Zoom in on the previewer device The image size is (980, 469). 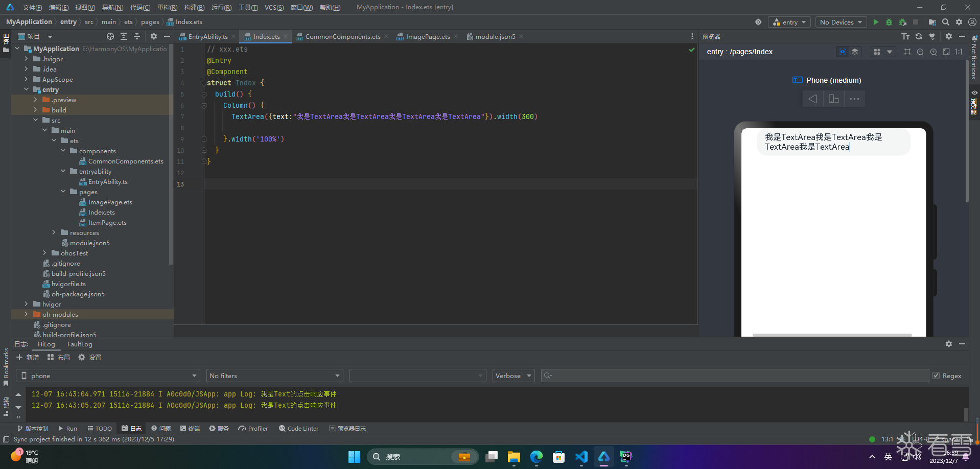934,52
